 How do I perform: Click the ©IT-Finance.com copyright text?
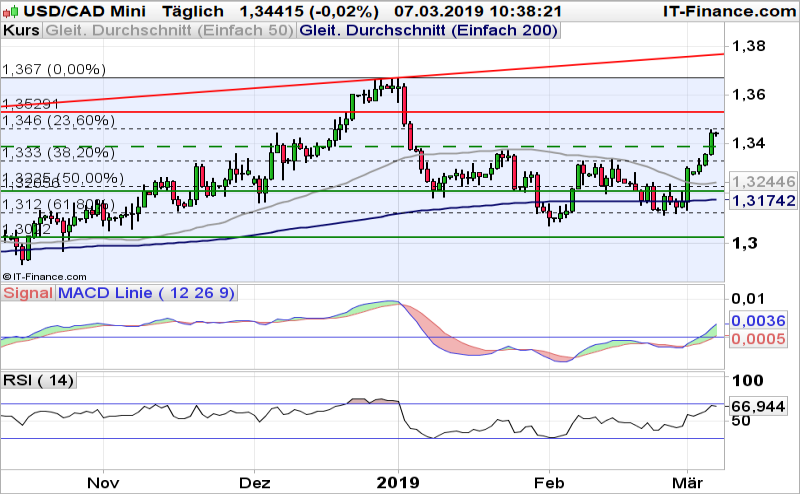pyautogui.click(x=44, y=277)
